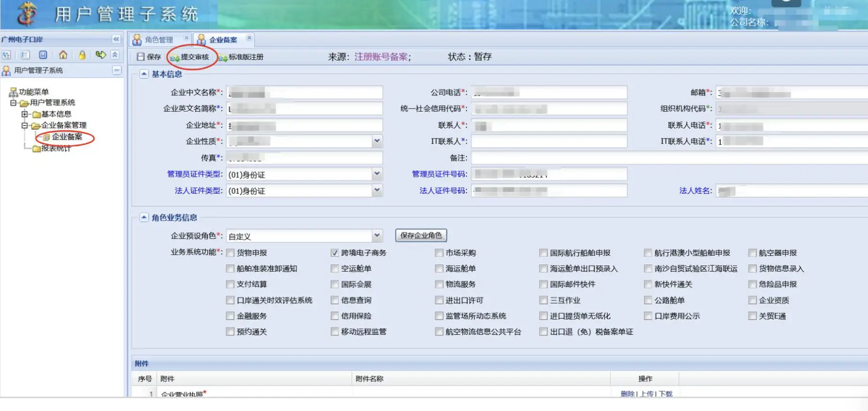This screenshot has width=868, height=411.
Task: Click the 企业中文名称 input field
Action: 304,92
